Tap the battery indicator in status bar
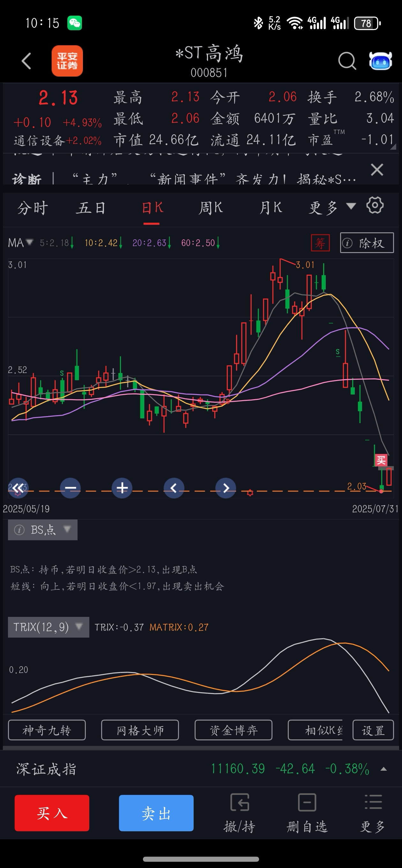Screen dimensions: 402x868 click(x=367, y=23)
